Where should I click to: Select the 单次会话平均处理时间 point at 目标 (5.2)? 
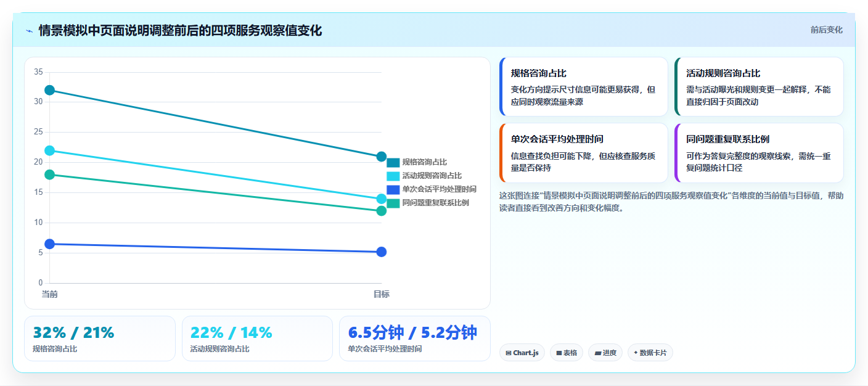click(381, 252)
